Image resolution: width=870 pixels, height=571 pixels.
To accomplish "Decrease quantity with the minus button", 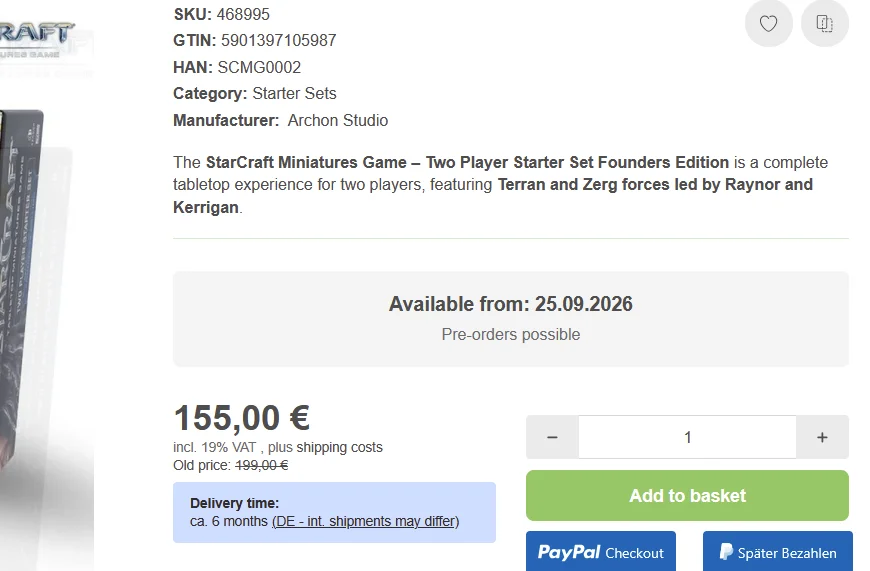I will point(552,437).
